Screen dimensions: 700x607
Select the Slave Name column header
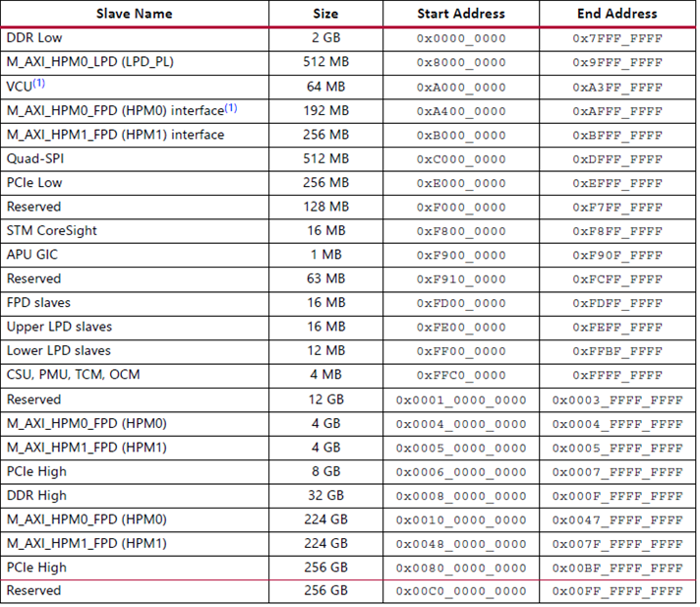(x=135, y=14)
